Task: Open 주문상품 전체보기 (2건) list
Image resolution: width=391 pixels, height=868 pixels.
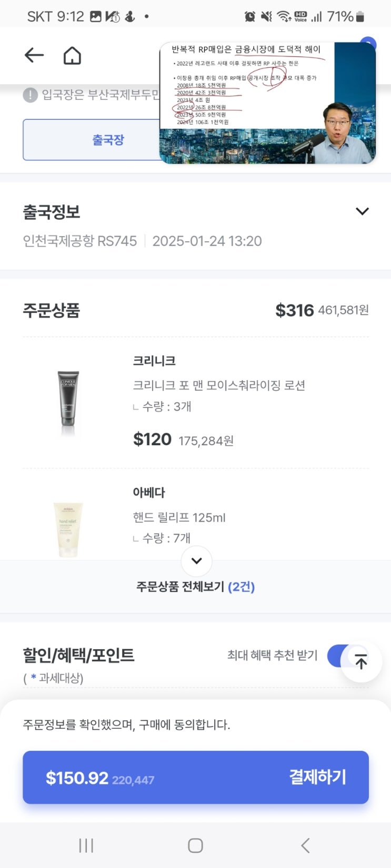Action: [195, 587]
